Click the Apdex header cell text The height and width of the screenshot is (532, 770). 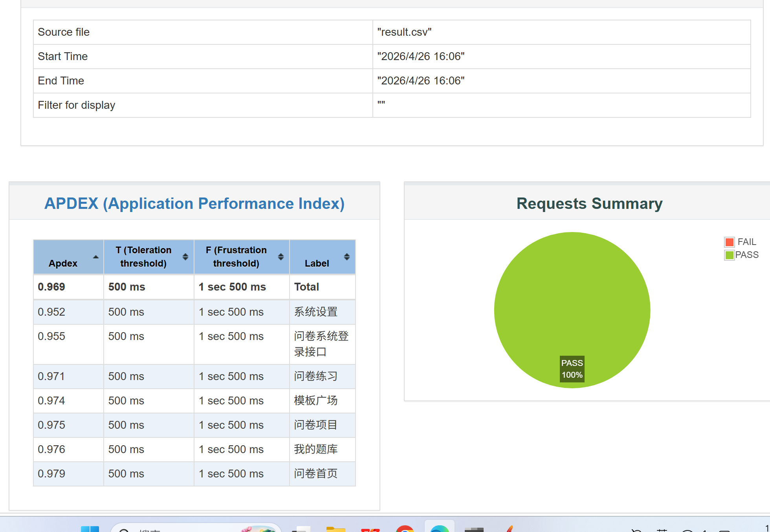click(x=63, y=263)
